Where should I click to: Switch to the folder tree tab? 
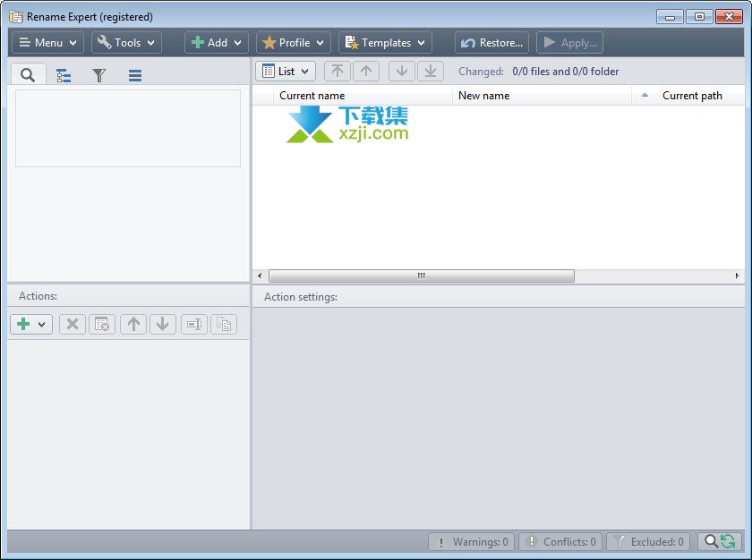tap(64, 75)
